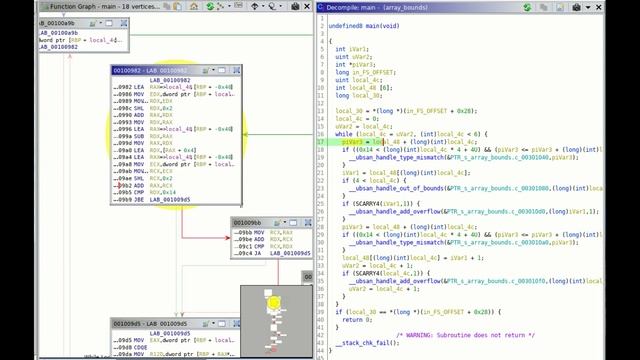The image size is (640, 360).
Task: Click background color icon on block 001009bb
Action: [x=278, y=223]
